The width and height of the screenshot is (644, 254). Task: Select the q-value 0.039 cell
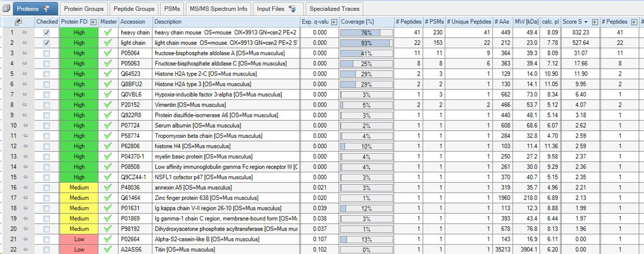[320, 208]
